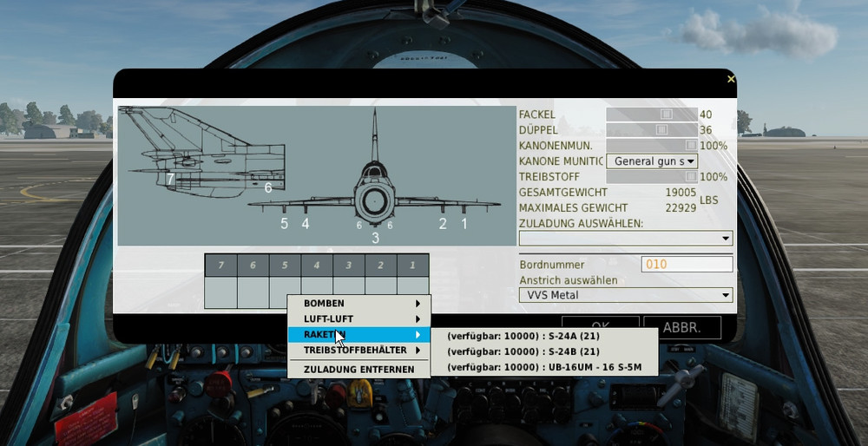Screen dimensions: 868x446
Task: Click the MAXIMALES GEWICHT value 22929
Action: pos(681,207)
